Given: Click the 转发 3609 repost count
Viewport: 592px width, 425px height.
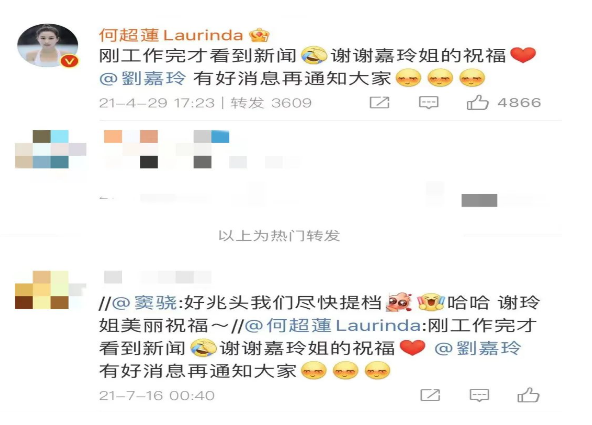Looking at the screenshot, I should [271, 103].
